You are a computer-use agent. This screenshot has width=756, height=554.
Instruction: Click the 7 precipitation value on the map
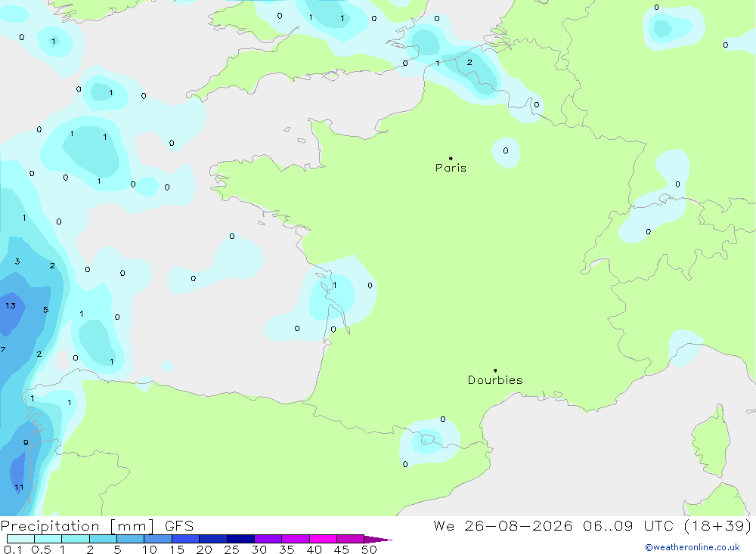click(3, 350)
